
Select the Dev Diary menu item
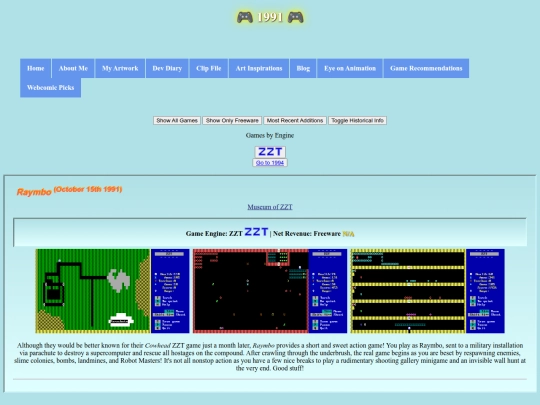pyautogui.click(x=167, y=68)
